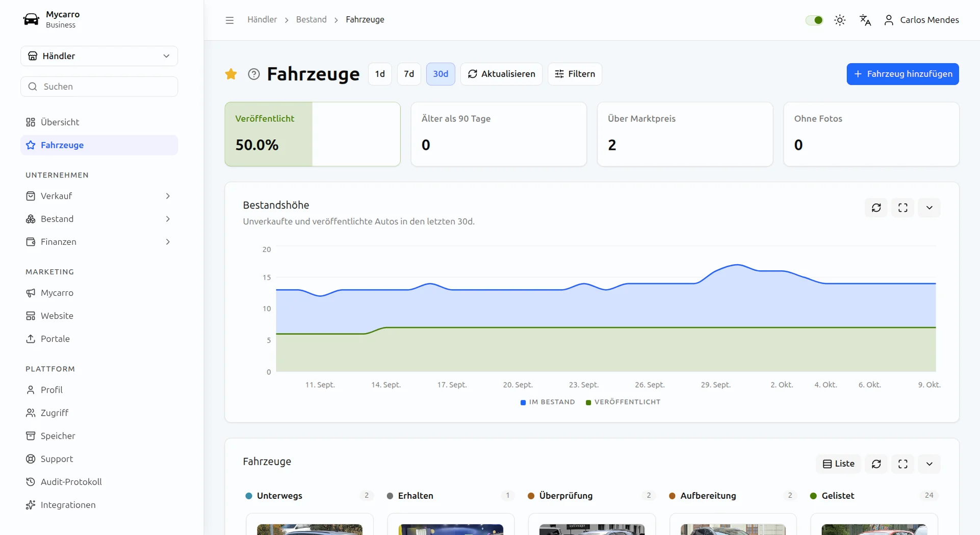Open the Händler workspace dropdown
This screenshot has height=535, width=980.
coord(99,56)
